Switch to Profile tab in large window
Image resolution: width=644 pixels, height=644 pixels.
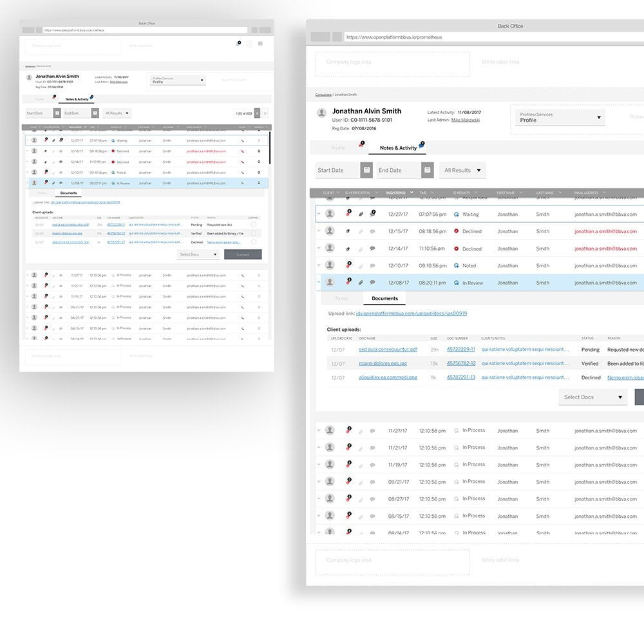click(339, 148)
